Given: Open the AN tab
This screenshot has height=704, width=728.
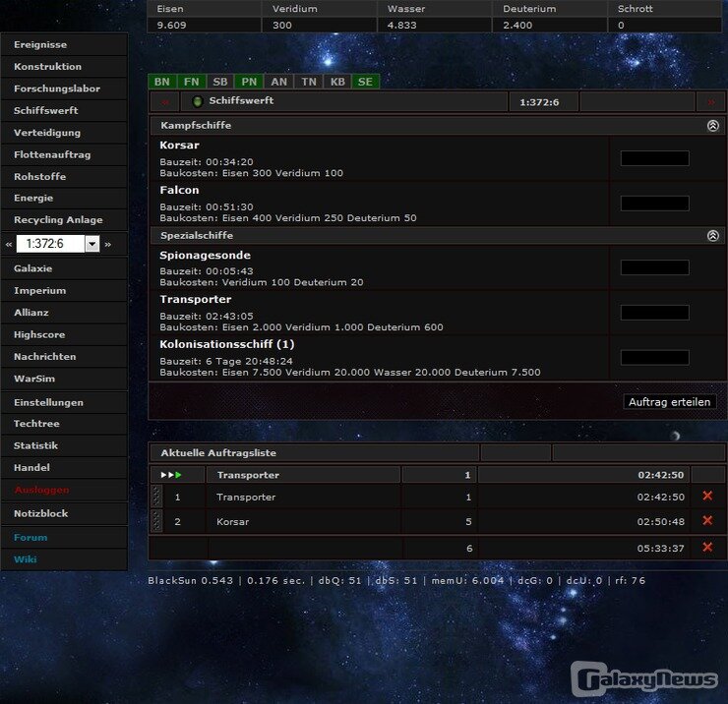Looking at the screenshot, I should 278,82.
